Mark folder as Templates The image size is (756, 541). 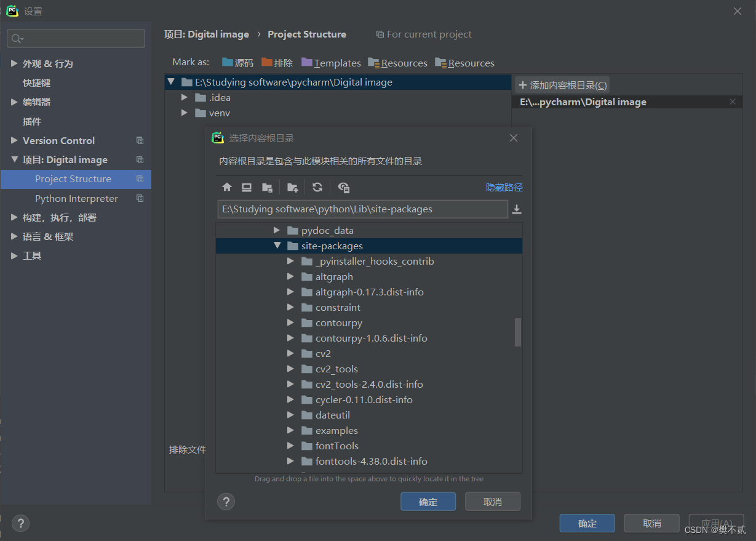tap(331, 63)
